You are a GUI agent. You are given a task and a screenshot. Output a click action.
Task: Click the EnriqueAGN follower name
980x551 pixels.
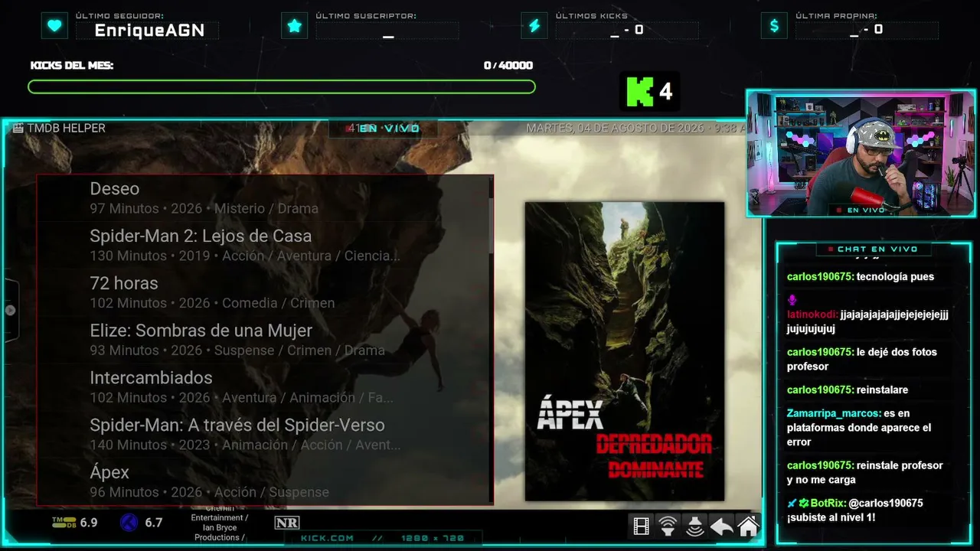pyautogui.click(x=149, y=31)
